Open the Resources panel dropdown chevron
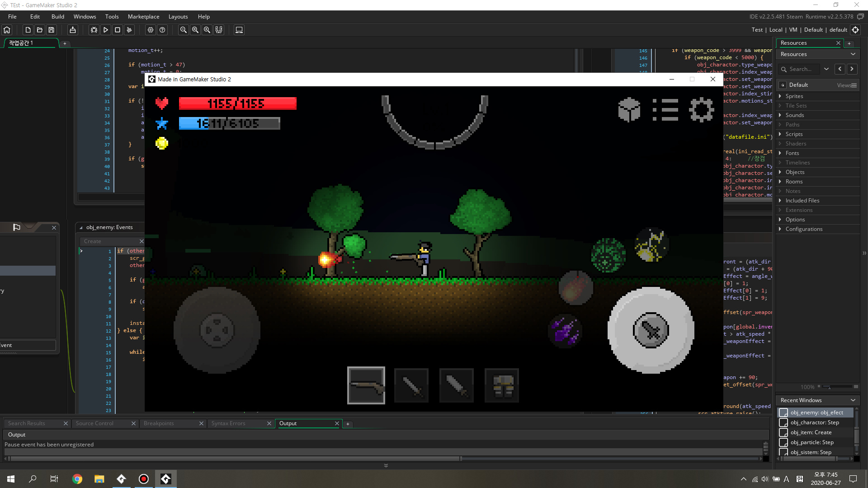Screen dimensions: 868x488 point(853,54)
